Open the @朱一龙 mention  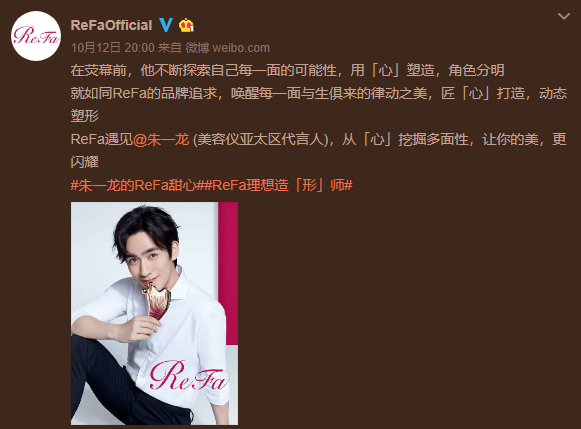[161, 139]
